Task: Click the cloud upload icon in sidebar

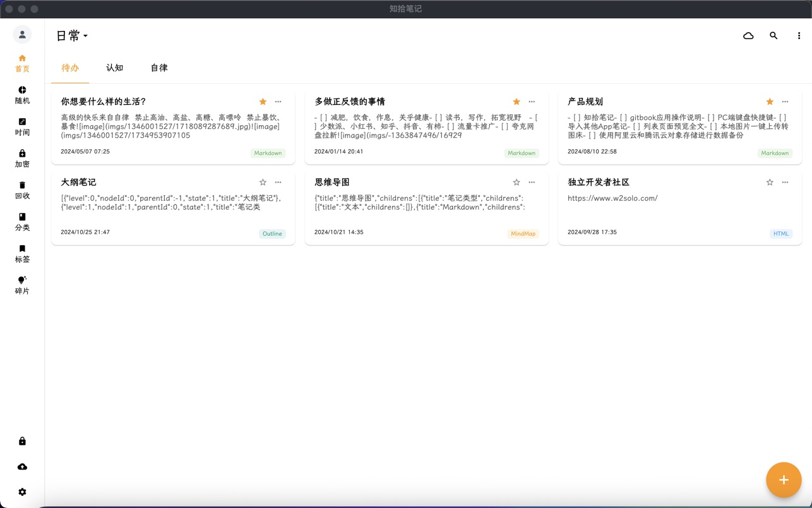Action: pyautogui.click(x=22, y=467)
